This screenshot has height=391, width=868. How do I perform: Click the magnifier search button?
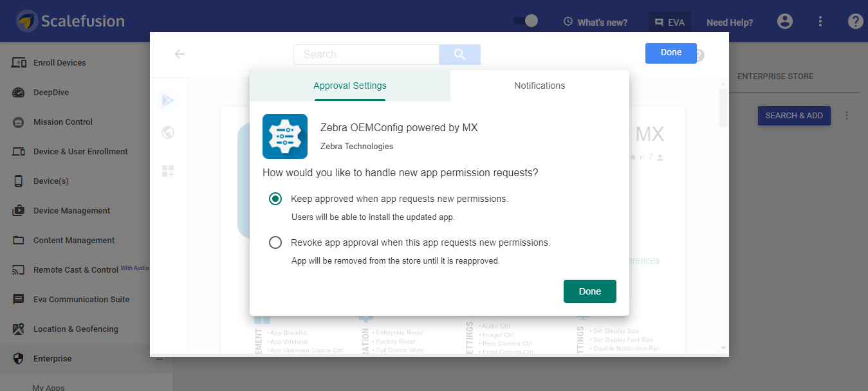coord(460,55)
